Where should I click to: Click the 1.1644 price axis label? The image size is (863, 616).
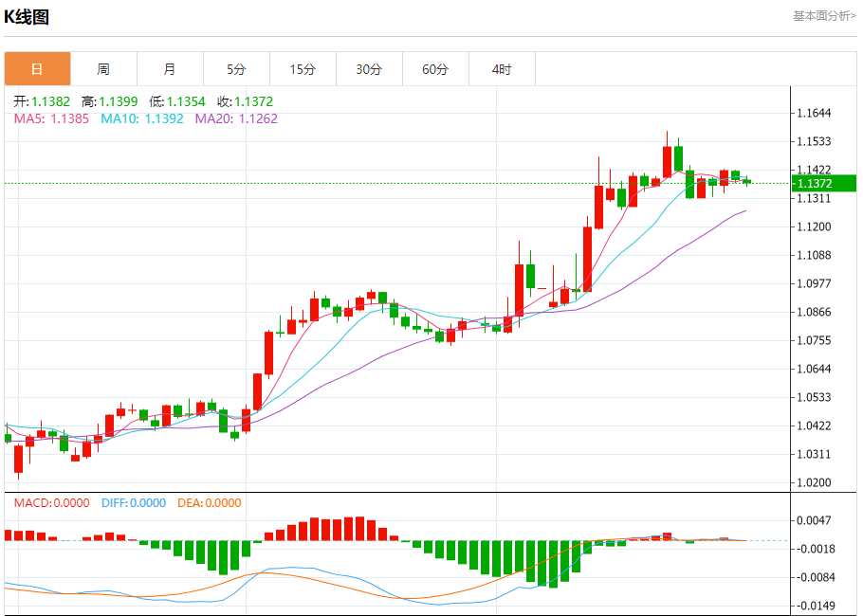click(x=814, y=114)
